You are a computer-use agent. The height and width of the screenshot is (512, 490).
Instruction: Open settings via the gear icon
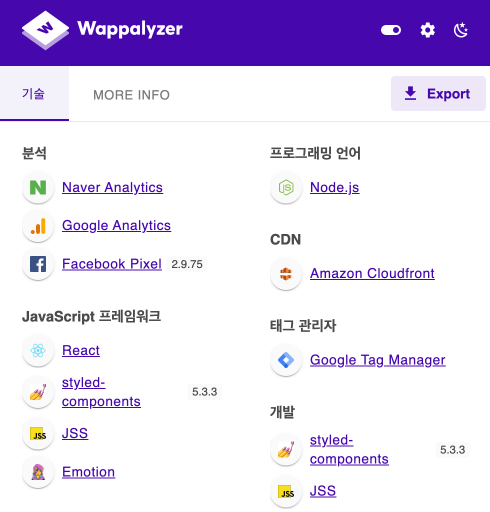[427, 30]
